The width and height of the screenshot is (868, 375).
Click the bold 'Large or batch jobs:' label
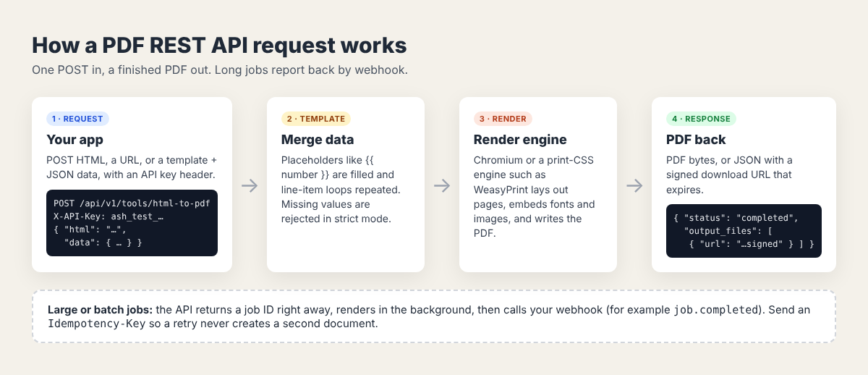tap(100, 309)
